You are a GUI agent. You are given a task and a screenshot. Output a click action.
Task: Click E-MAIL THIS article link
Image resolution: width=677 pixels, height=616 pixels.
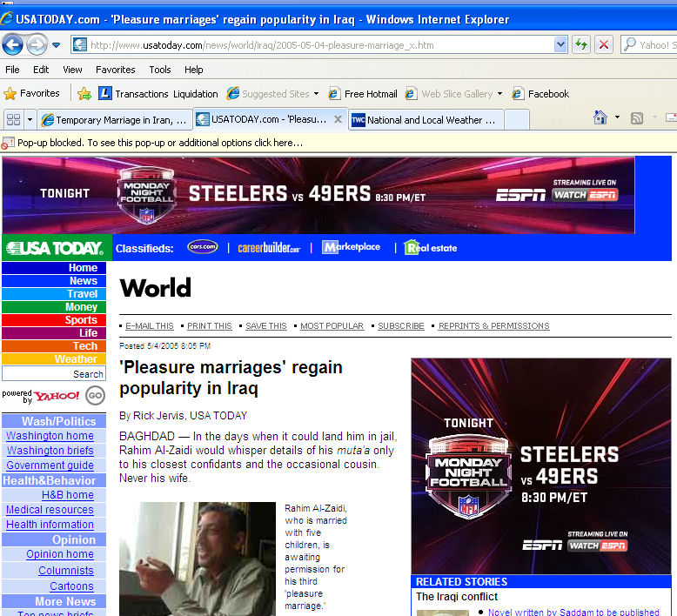coord(150,326)
